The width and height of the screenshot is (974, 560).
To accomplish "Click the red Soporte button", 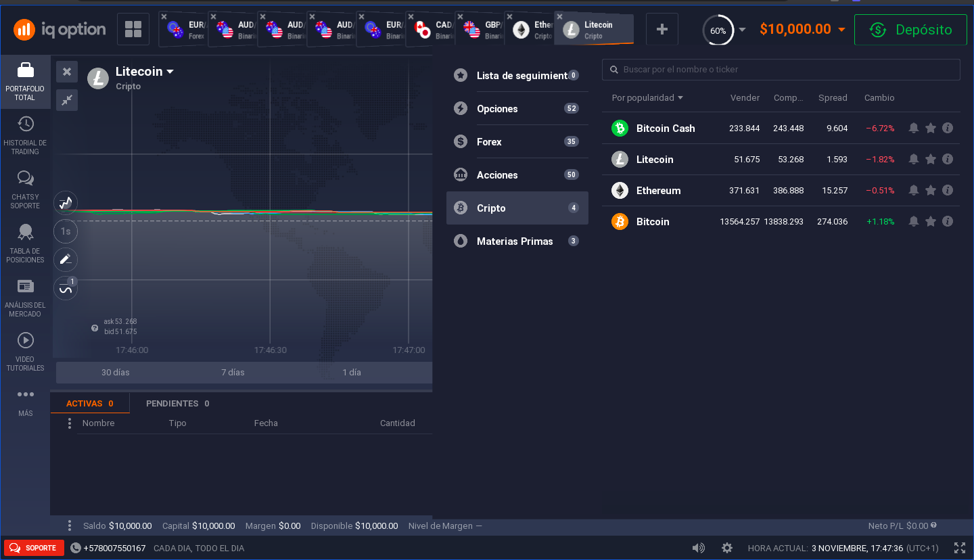I will [x=34, y=548].
